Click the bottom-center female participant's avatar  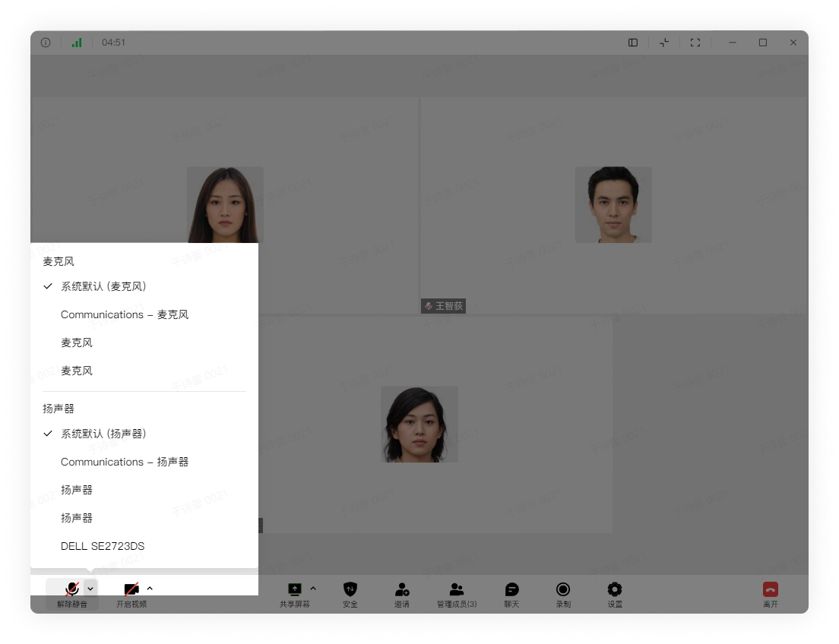pyautogui.click(x=419, y=425)
